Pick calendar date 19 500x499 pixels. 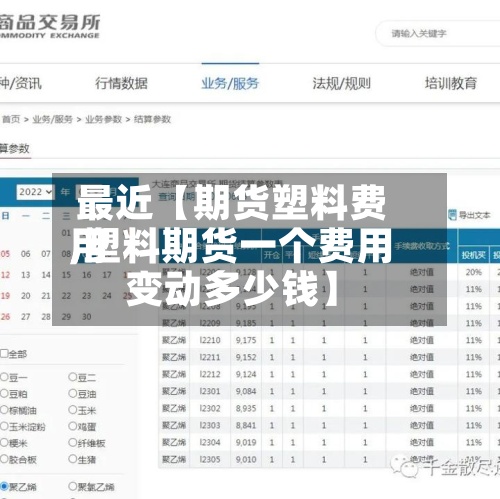[x=5, y=296]
